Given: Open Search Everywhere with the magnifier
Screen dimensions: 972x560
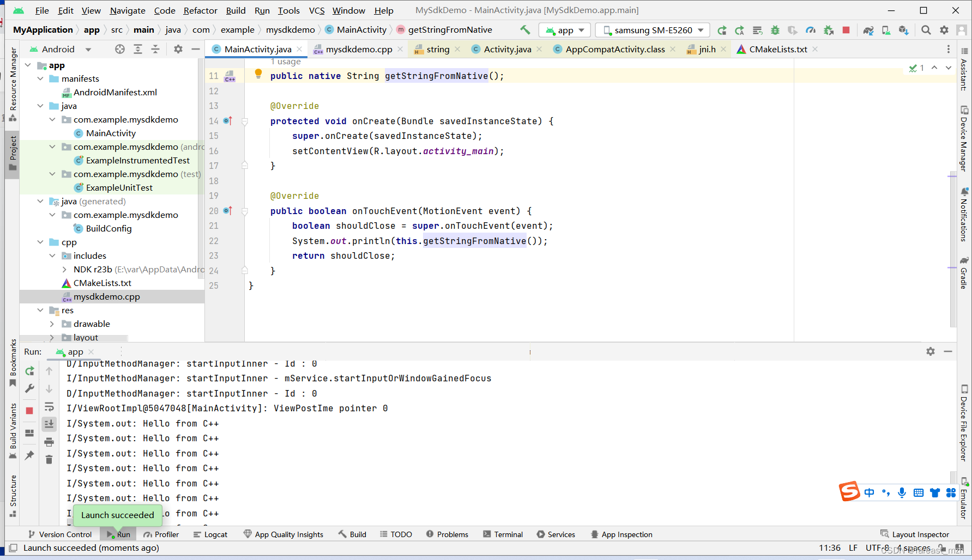Looking at the screenshot, I should pos(925,31).
